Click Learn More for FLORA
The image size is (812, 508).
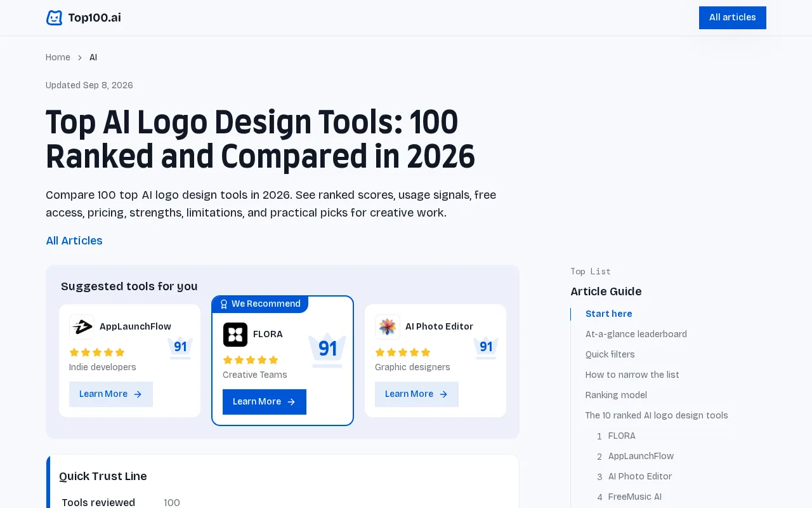(x=265, y=402)
